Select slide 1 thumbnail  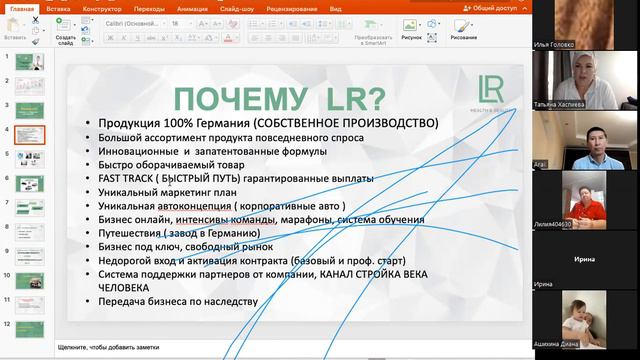pos(30,62)
